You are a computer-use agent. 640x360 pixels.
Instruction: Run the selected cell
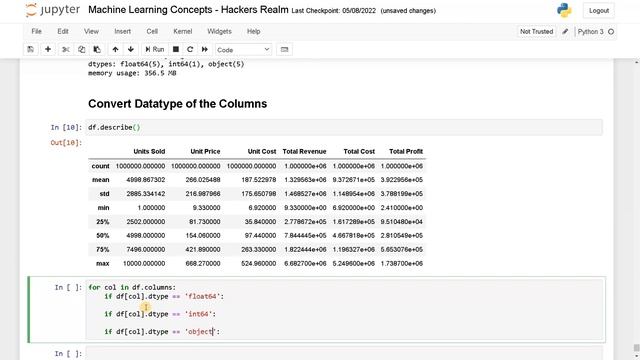pyautogui.click(x=155, y=49)
